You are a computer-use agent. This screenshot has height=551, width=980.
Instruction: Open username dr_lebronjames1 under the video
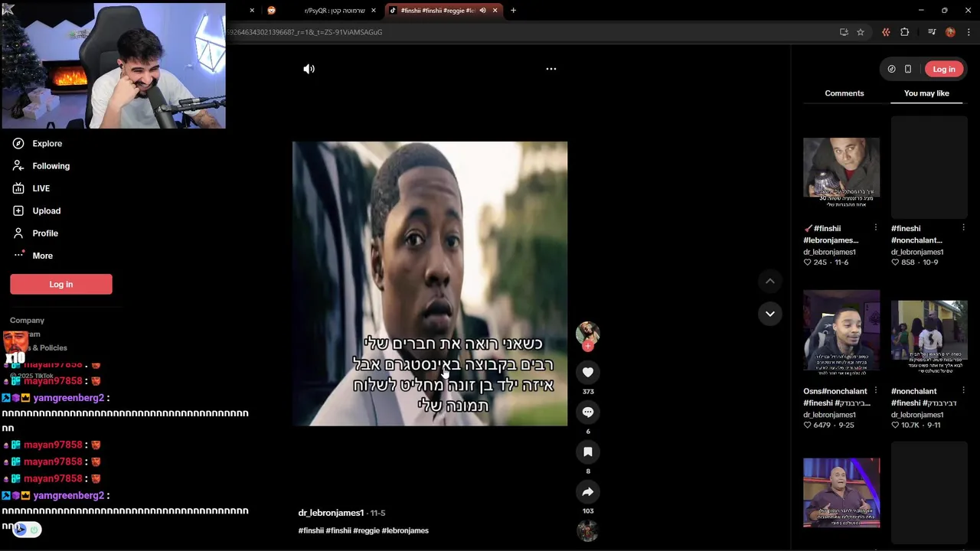coord(331,513)
